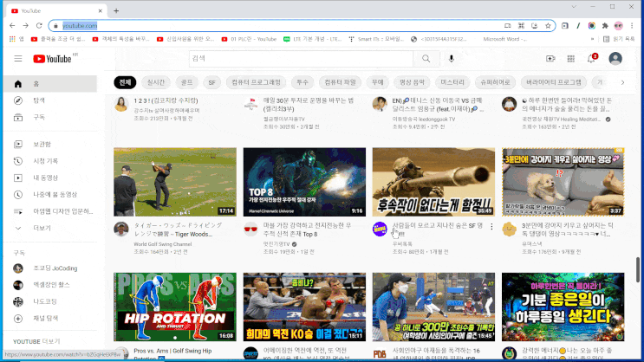This screenshot has width=644, height=362.
Task: Open the notifications bell
Action: click(x=591, y=59)
